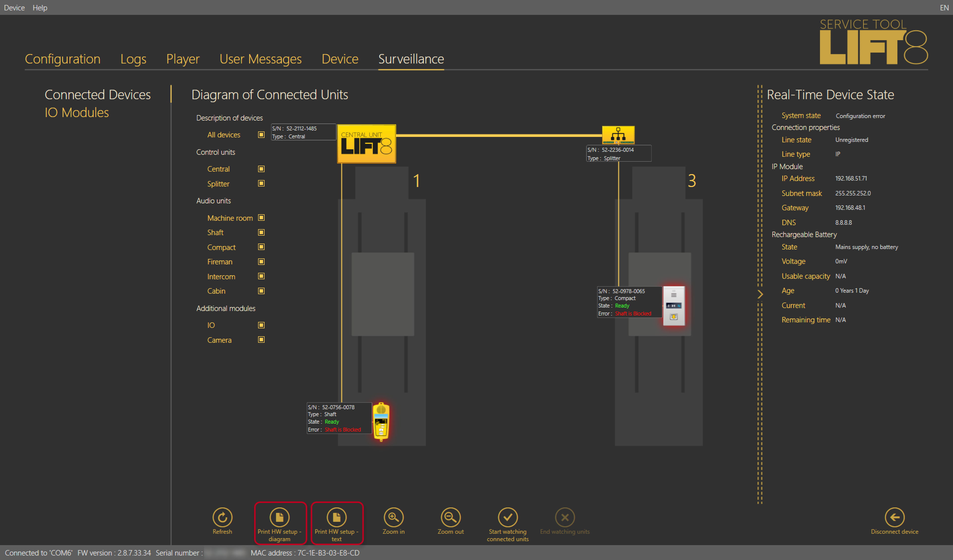Open the User Messages tab

[261, 59]
